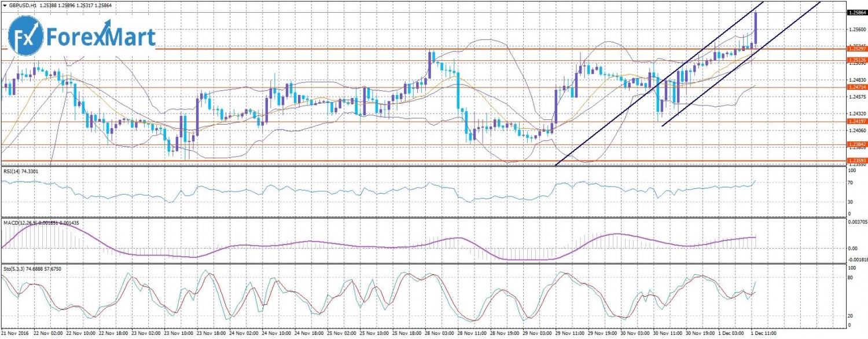Click the 1.23593 bottom support level tag

tap(856, 160)
